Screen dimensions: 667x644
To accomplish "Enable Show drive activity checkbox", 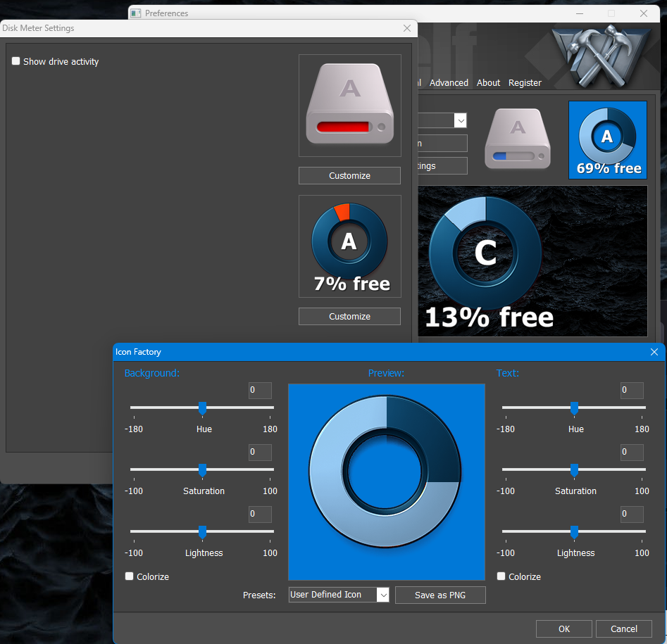I will click(x=16, y=62).
